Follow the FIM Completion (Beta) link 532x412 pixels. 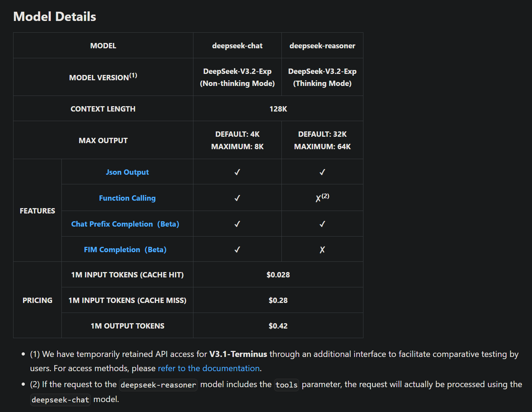[125, 250]
